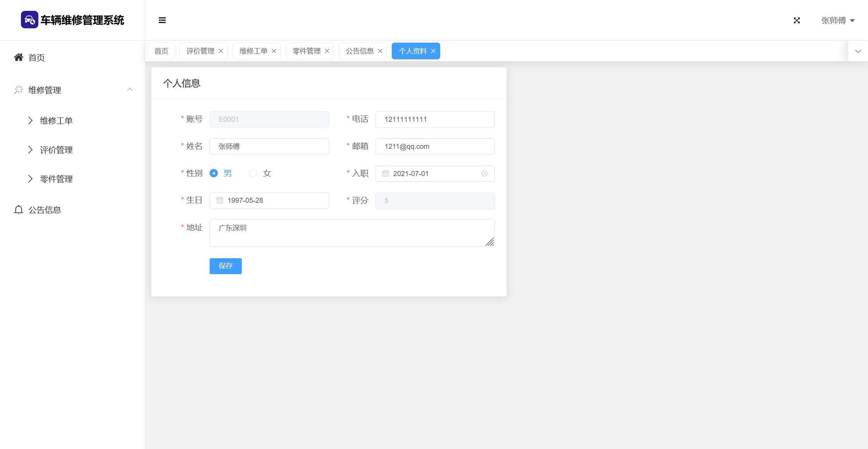Click the car logo icon
Screen dimensions: 868x449
point(29,20)
